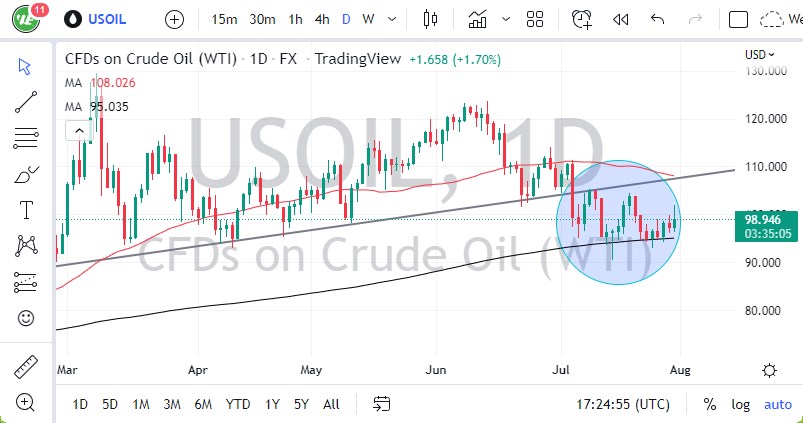This screenshot has width=803, height=423.
Task: Select the YTD date range
Action: coord(237,404)
